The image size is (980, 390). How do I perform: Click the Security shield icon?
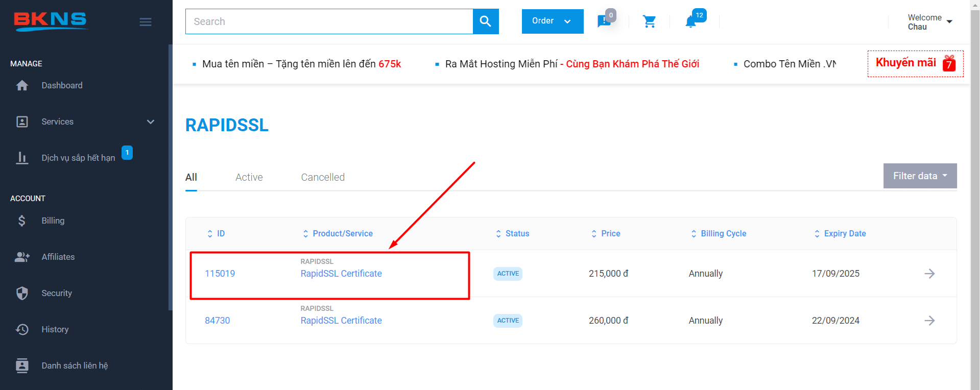(22, 293)
